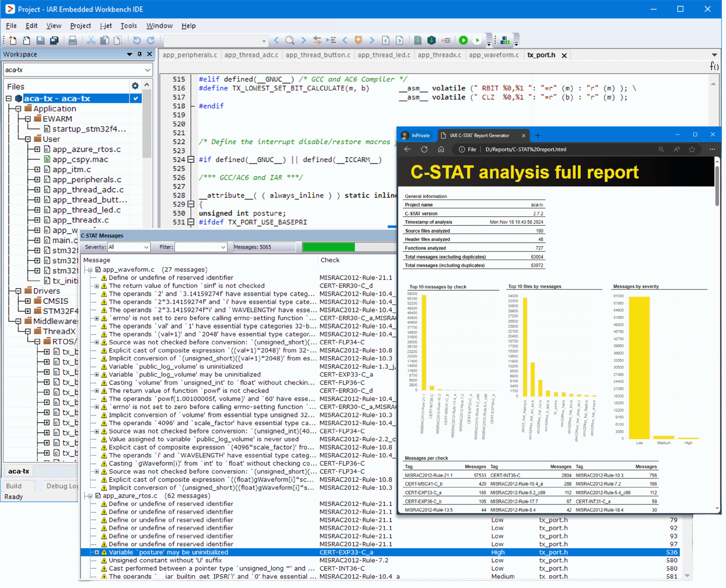Click the Download and Debug green play icon
Screen dimensions: 726x588
tap(463, 40)
